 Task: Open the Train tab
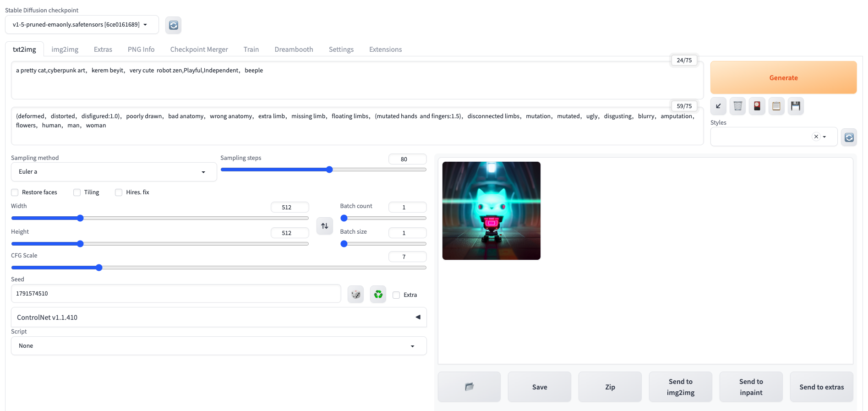(x=251, y=49)
